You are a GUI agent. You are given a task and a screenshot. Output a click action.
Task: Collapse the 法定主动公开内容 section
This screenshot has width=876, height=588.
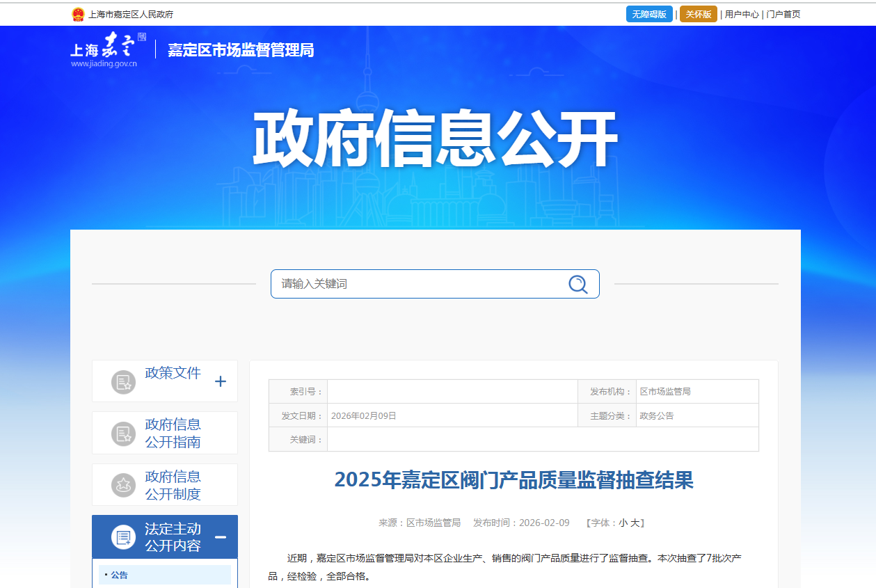[x=222, y=537]
